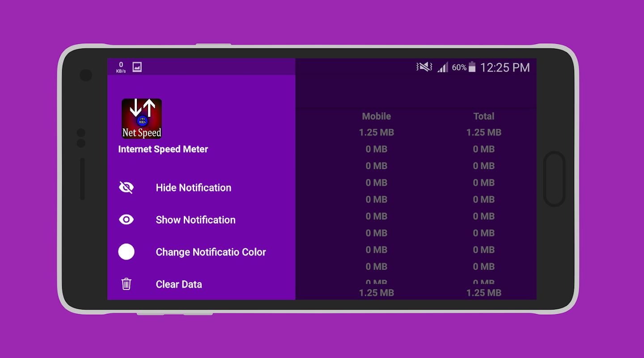Tap bottom 1.25 MB Total sum
The image size is (644, 358).
coord(484,293)
